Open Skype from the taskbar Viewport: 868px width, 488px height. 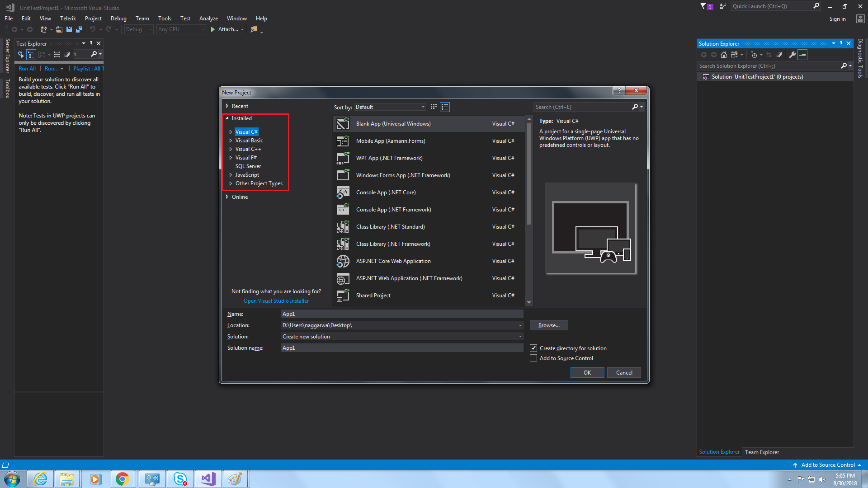[180, 479]
